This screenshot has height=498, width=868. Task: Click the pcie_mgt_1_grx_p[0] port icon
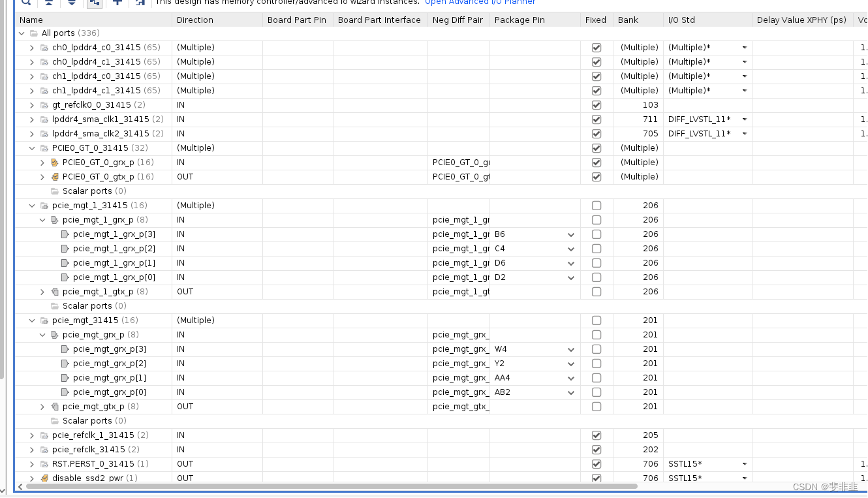coord(65,277)
